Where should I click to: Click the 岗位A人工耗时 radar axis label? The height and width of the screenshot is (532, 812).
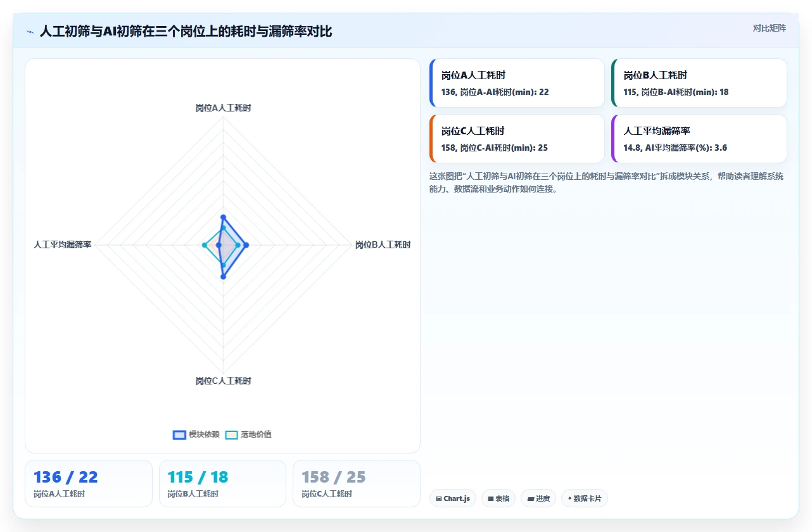pos(223,108)
